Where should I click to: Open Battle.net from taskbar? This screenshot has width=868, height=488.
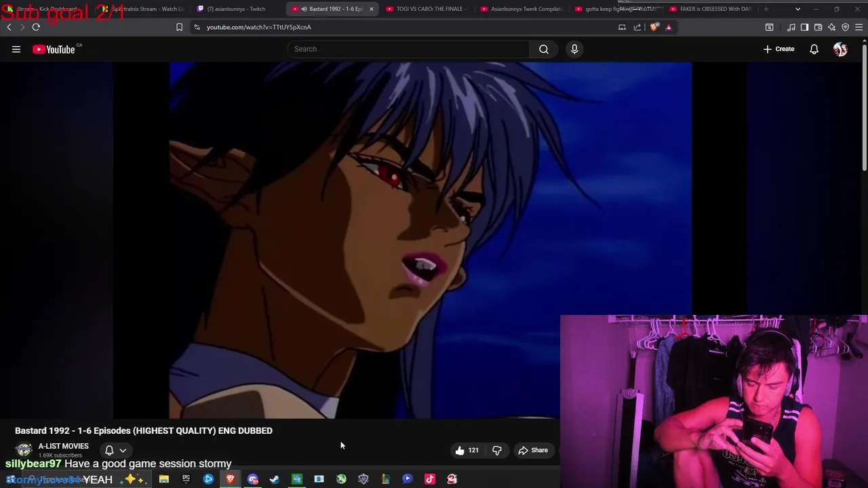208,479
